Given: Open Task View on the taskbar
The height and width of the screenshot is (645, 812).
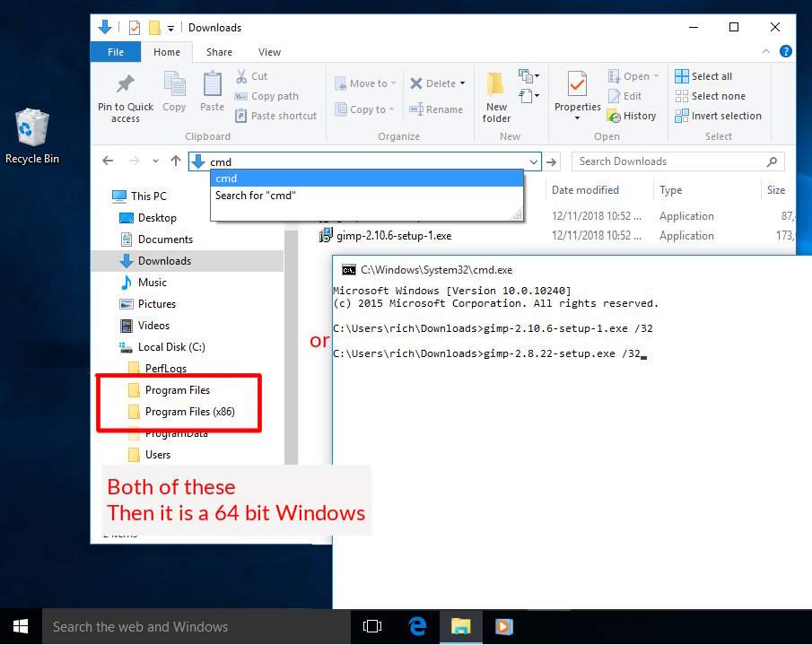Looking at the screenshot, I should [371, 626].
